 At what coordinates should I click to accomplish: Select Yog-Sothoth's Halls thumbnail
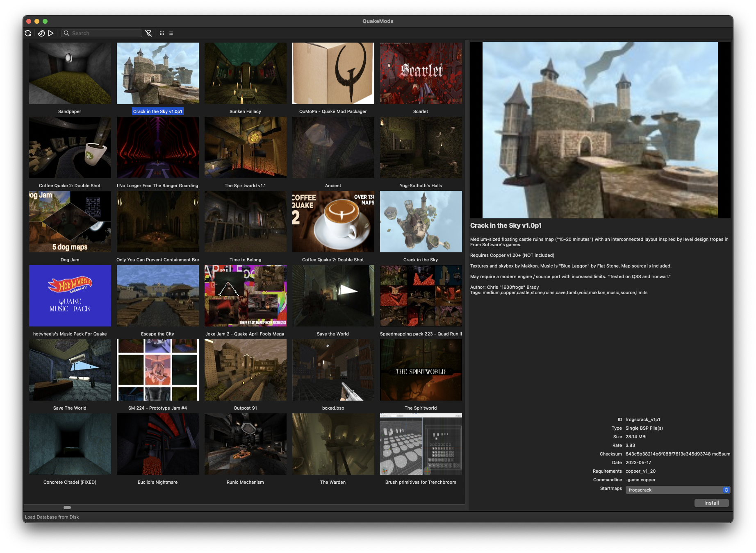pos(421,147)
